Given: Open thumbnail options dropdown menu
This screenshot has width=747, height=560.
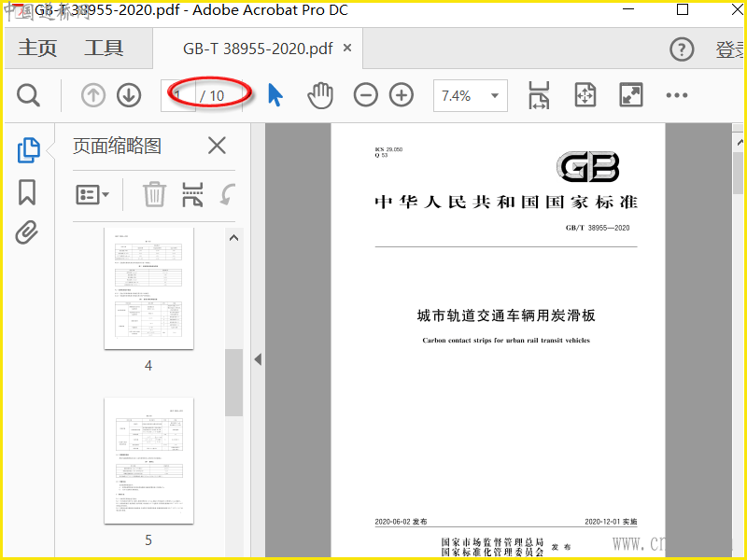Looking at the screenshot, I should click(92, 195).
